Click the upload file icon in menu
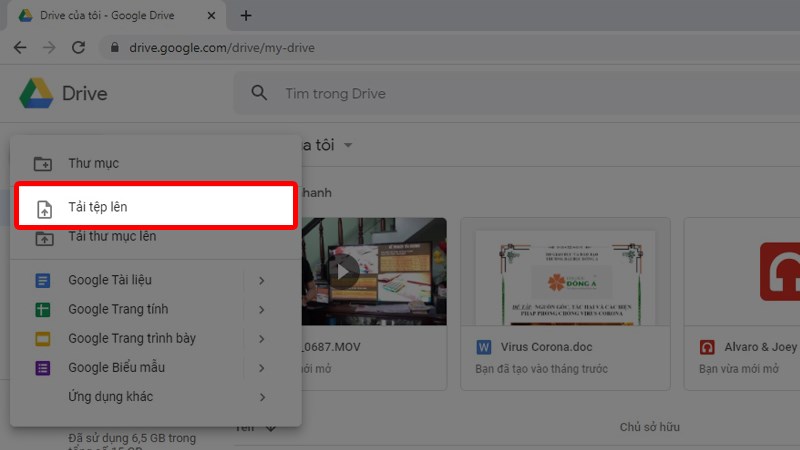800x450 pixels. tap(43, 208)
